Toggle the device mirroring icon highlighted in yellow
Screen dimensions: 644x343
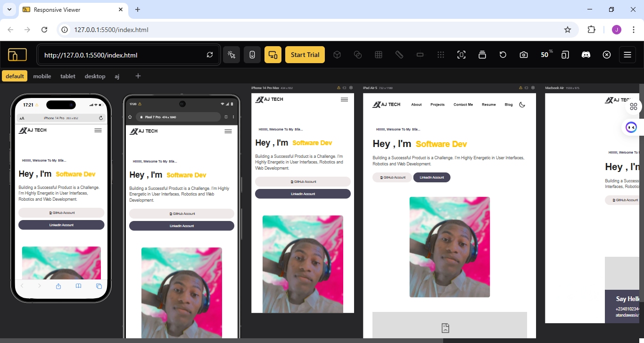coord(273,55)
